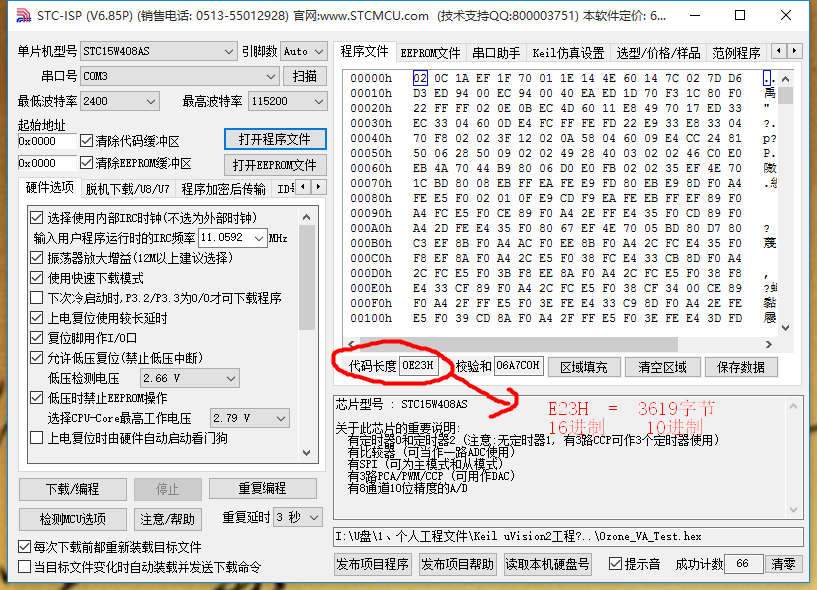
Task: Click code start address 0x0000 field
Action: point(47,141)
